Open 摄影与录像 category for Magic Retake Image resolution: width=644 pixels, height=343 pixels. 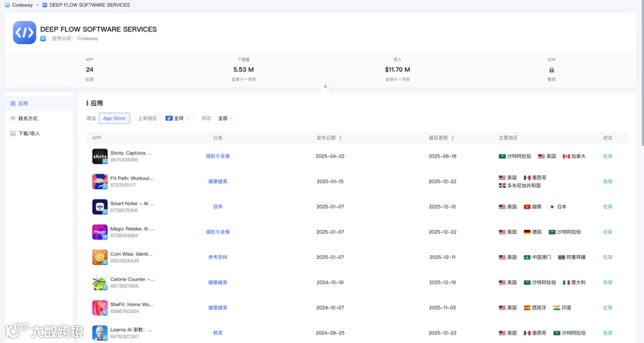218,232
